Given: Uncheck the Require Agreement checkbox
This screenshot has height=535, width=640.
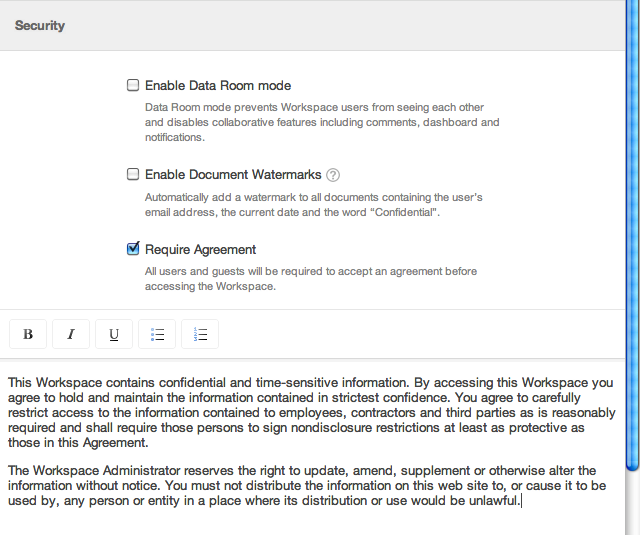Looking at the screenshot, I should [133, 249].
